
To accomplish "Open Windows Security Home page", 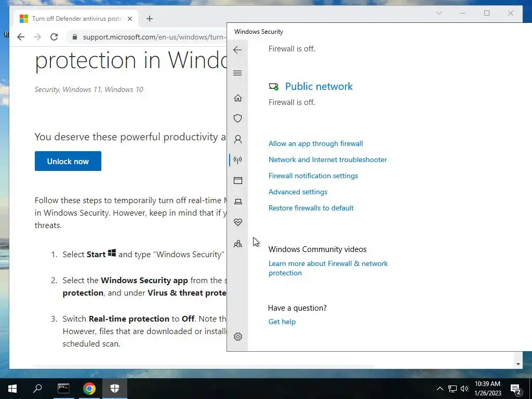I will (238, 98).
